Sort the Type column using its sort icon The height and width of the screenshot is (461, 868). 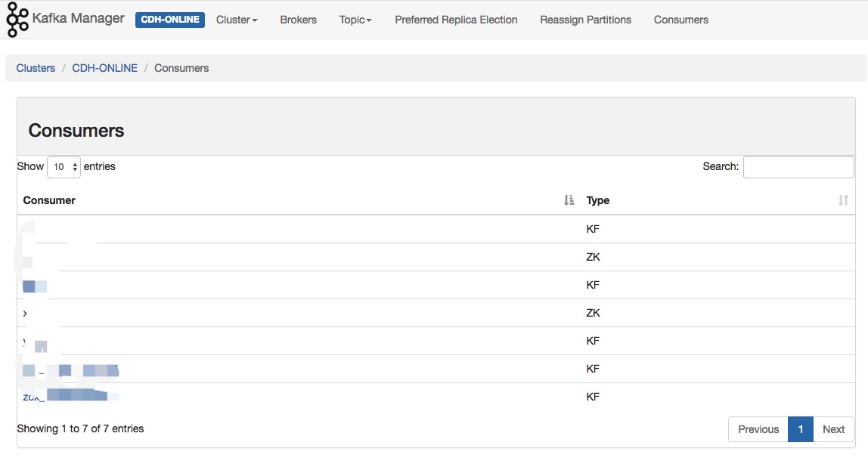point(843,200)
